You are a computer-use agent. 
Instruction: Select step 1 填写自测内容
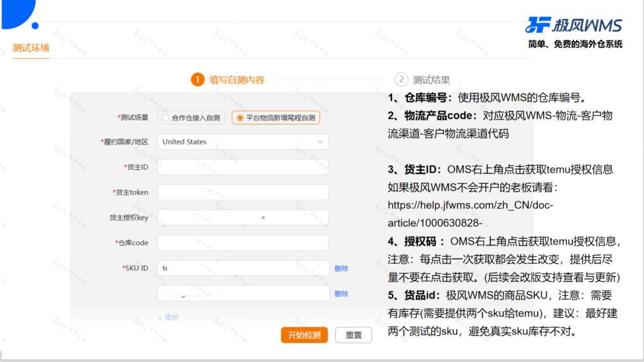coord(228,80)
